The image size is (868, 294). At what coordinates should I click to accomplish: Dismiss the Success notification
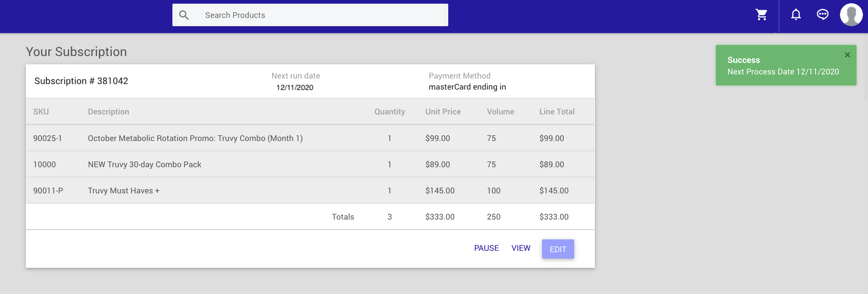coord(847,55)
